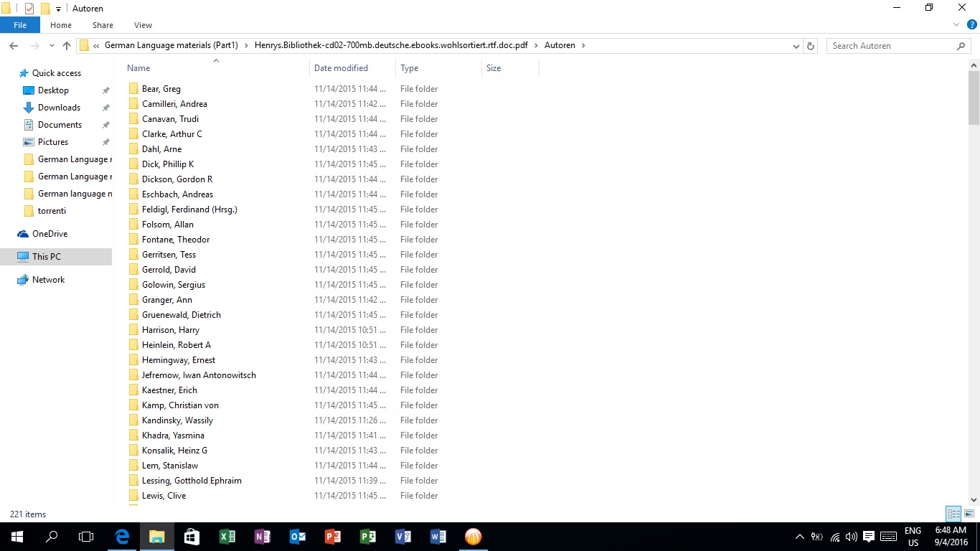Click the vertical scrollbar up arrow
Viewport: 980px width, 551px height.
[x=974, y=65]
